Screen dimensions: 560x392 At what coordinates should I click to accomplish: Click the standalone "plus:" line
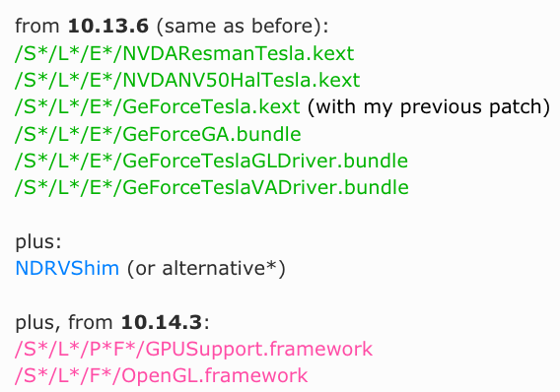coord(38,242)
